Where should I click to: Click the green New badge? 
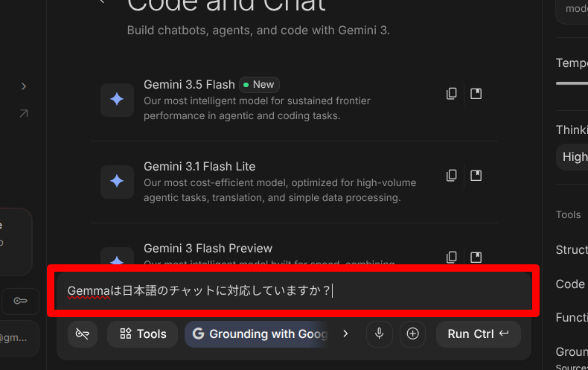click(x=259, y=84)
